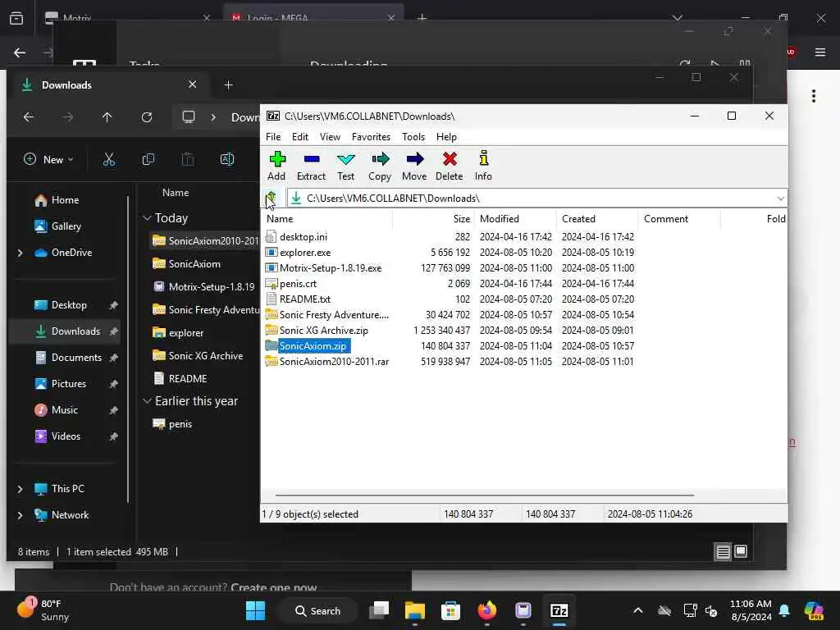Screen dimensions: 840x630
Task: Click the red Delete button in 7-Zip
Action: point(449,166)
